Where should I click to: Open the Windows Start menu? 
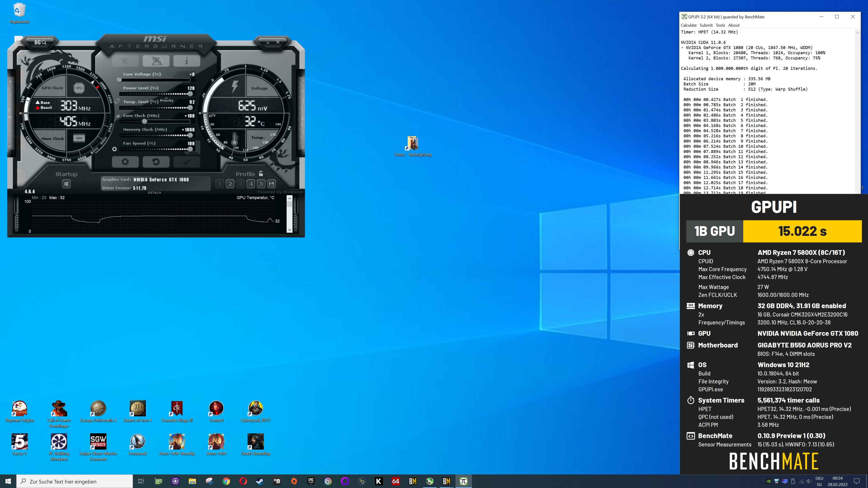tap(8, 481)
